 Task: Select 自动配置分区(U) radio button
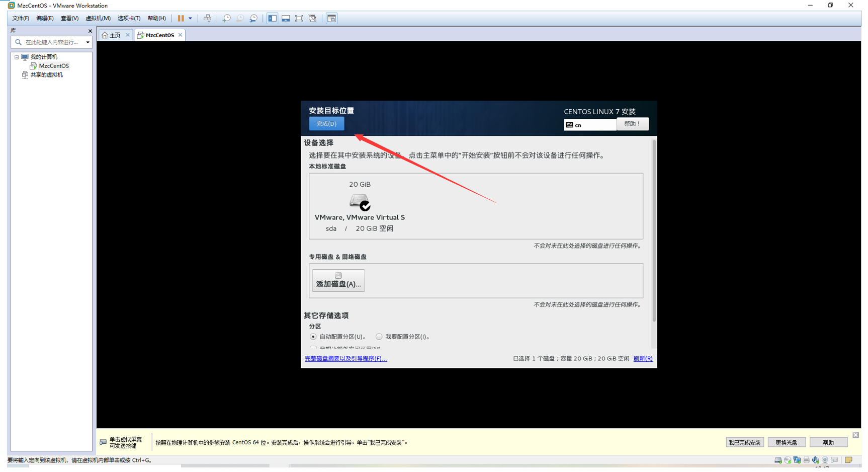click(x=313, y=337)
